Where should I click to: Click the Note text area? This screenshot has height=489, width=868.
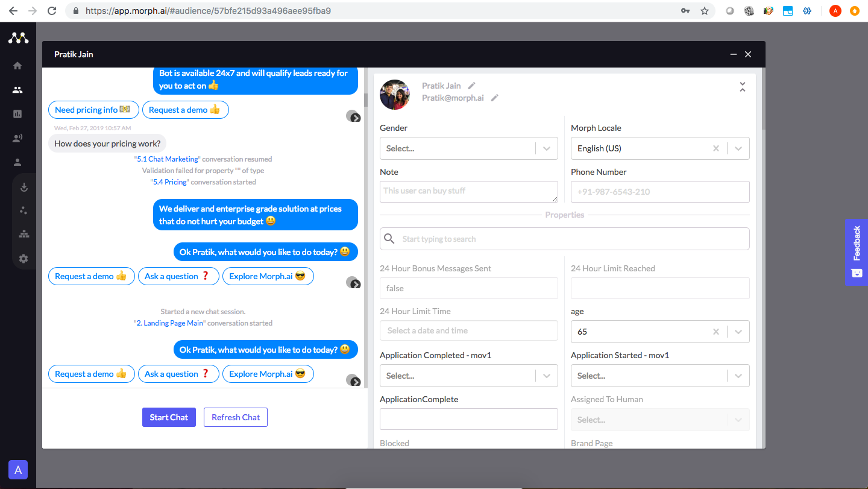click(469, 192)
